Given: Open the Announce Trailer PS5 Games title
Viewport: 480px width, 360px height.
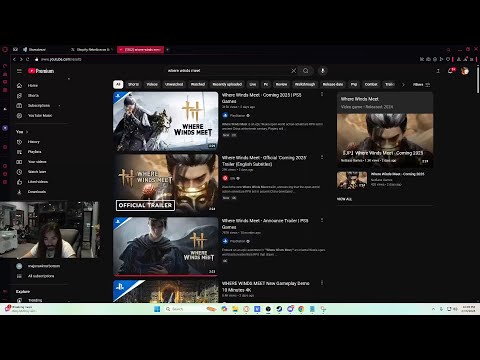Looking at the screenshot, I should coord(265,224).
